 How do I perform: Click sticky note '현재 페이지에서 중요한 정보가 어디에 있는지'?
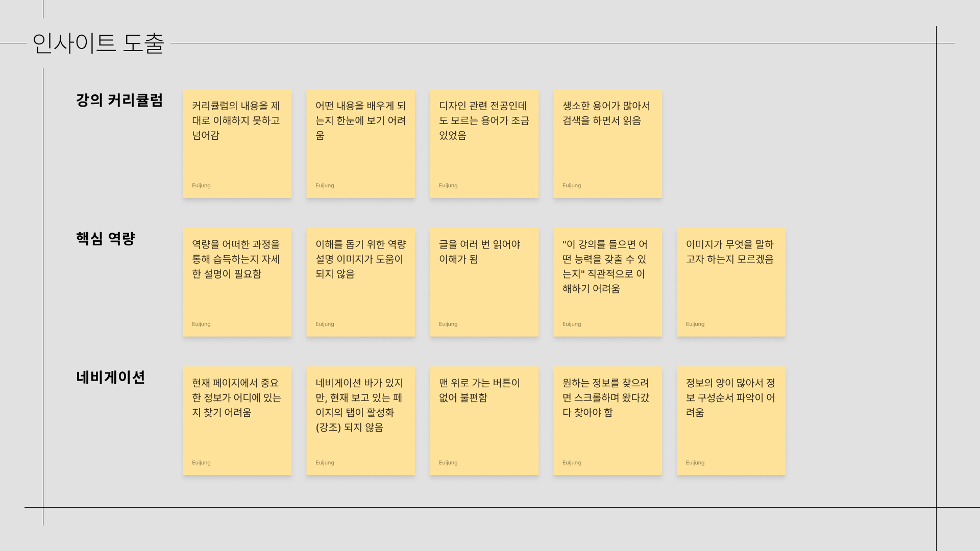point(237,421)
